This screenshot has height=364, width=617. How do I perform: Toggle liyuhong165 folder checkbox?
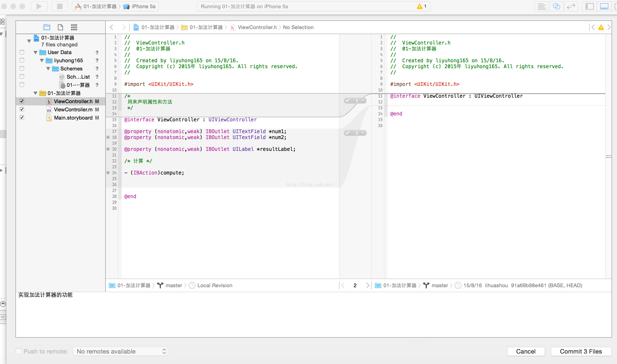click(x=22, y=60)
